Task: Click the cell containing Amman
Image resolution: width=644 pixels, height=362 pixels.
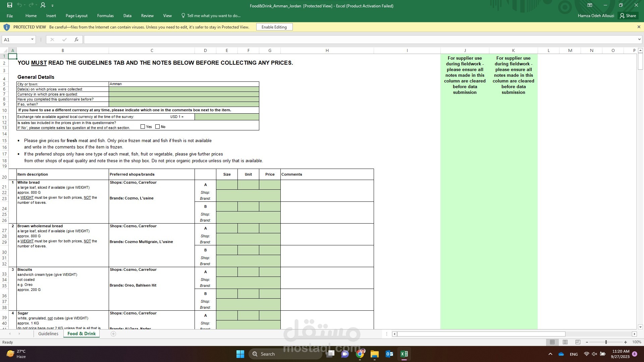Action: click(x=184, y=84)
